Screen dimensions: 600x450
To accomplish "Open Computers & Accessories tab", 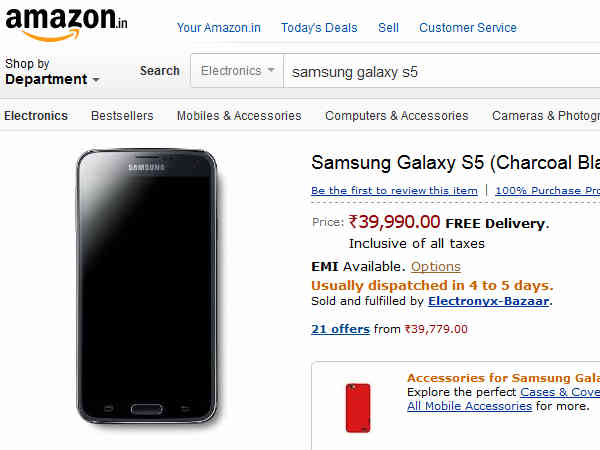I will 396,116.
